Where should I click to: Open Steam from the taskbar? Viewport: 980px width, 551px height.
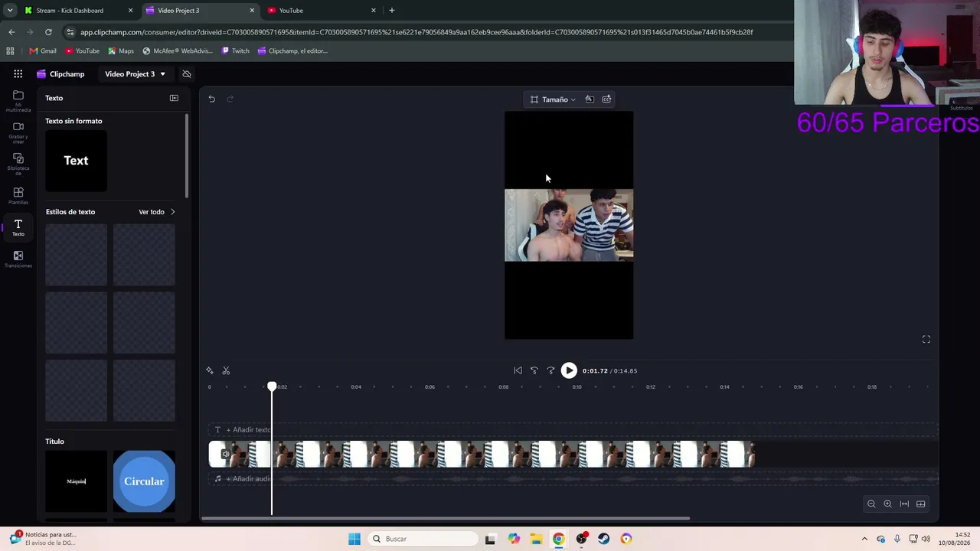[x=604, y=539]
